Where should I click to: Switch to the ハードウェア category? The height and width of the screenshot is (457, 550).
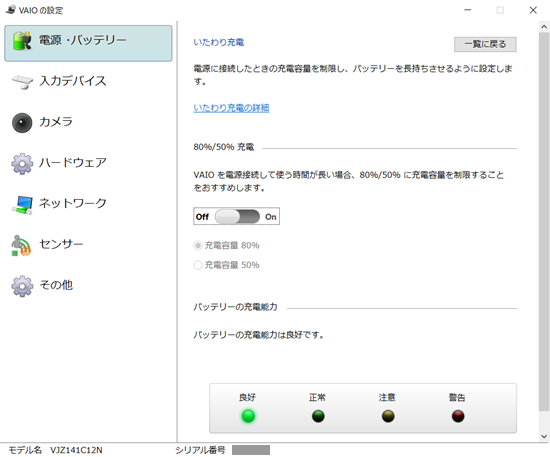point(88,163)
